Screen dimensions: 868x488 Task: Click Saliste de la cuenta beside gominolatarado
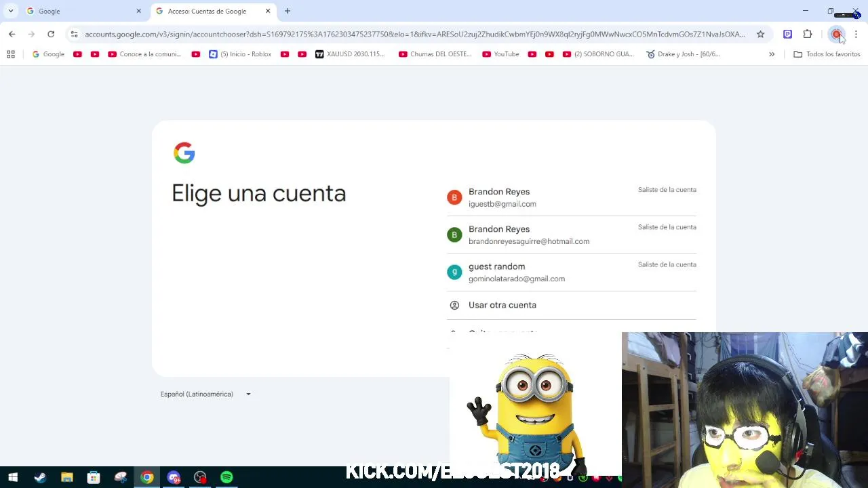(x=667, y=264)
